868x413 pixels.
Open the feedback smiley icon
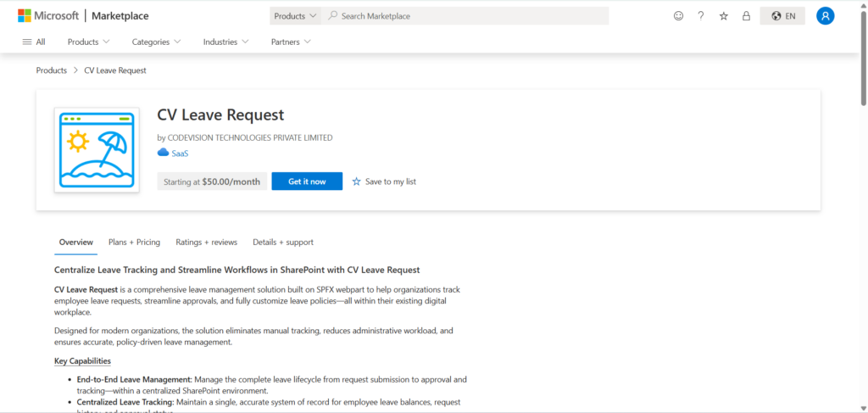pyautogui.click(x=679, y=16)
